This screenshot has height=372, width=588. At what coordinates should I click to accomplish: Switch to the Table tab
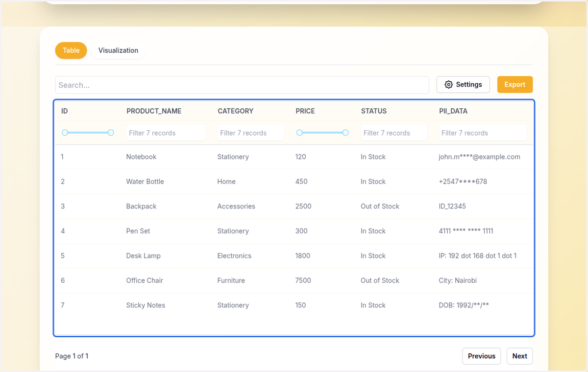tap(71, 50)
